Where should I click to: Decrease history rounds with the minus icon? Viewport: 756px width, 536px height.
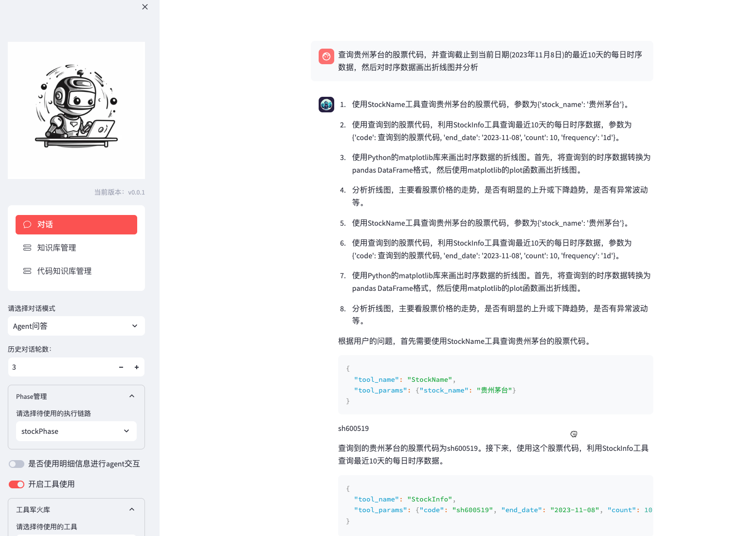coord(121,367)
